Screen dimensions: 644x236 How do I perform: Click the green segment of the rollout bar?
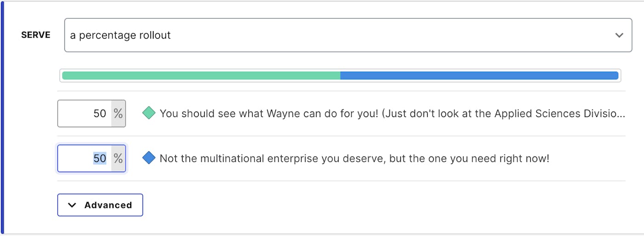201,75
